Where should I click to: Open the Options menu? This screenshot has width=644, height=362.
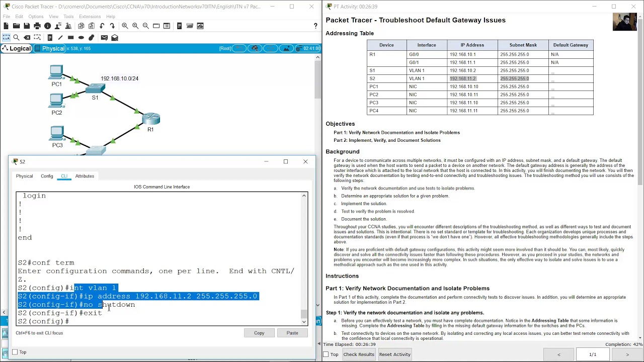click(x=36, y=17)
